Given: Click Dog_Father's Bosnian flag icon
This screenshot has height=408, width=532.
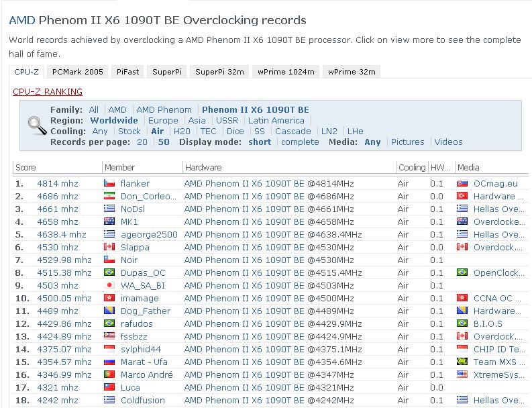Looking at the screenshot, I should [x=109, y=311].
